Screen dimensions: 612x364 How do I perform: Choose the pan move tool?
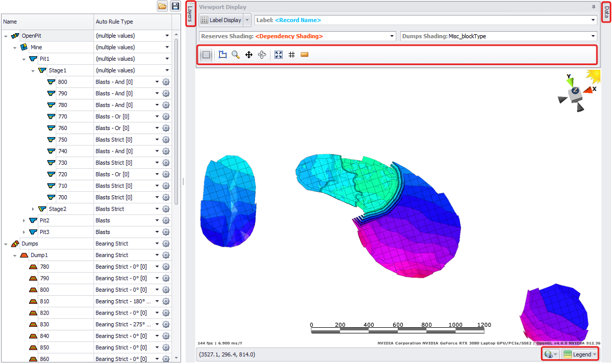pyautogui.click(x=249, y=55)
